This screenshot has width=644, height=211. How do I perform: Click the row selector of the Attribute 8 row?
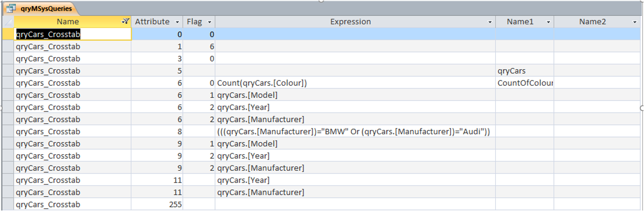point(7,132)
